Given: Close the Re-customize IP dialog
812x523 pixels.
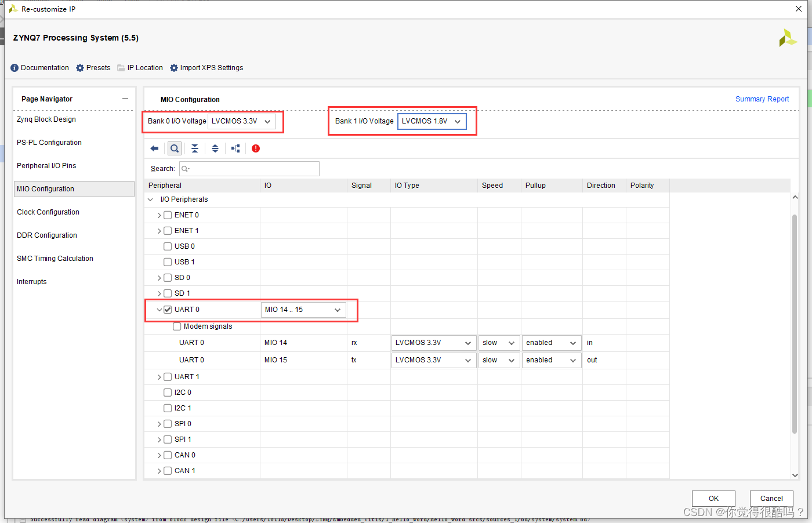Looking at the screenshot, I should coord(799,9).
